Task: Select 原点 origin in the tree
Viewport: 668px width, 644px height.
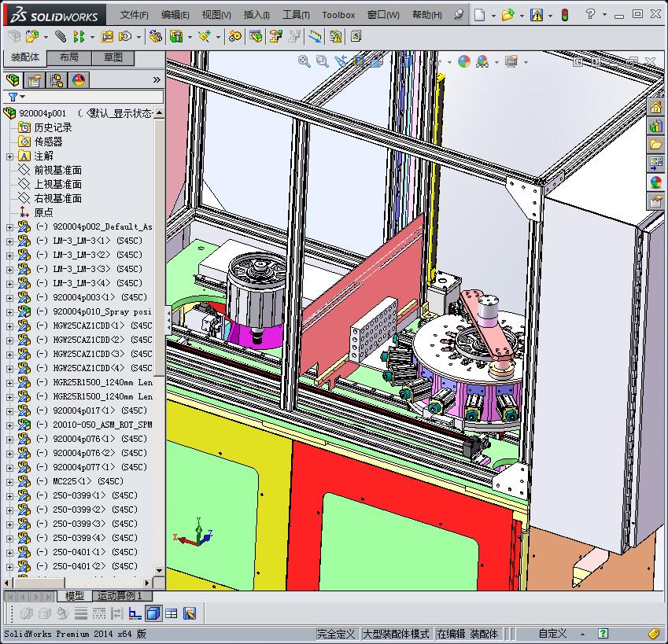Action: point(43,212)
